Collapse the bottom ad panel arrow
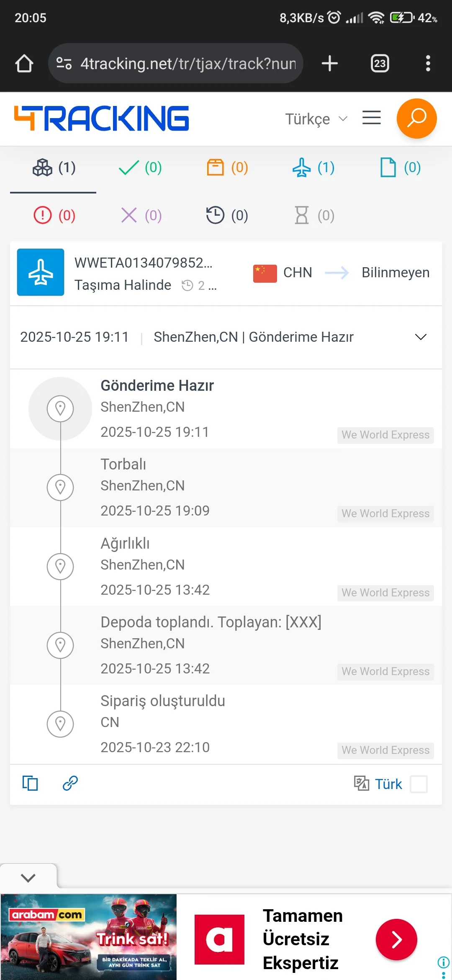The image size is (452, 980). (x=28, y=878)
